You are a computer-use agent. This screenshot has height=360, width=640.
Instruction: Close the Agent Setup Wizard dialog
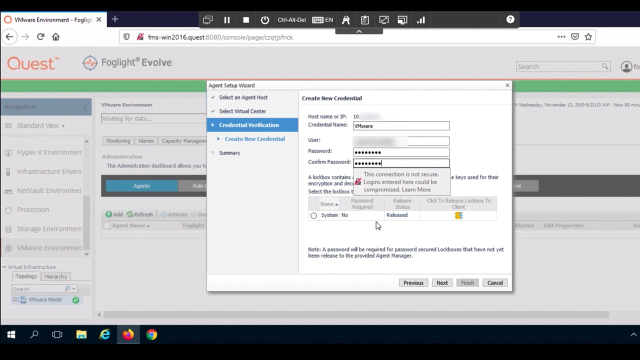(x=507, y=85)
